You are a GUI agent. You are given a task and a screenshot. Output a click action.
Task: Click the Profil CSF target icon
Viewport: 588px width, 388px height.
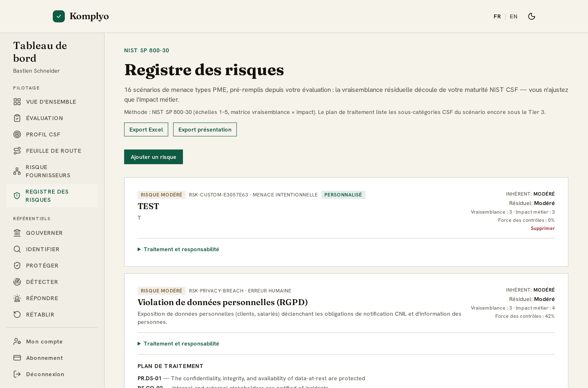(x=17, y=134)
